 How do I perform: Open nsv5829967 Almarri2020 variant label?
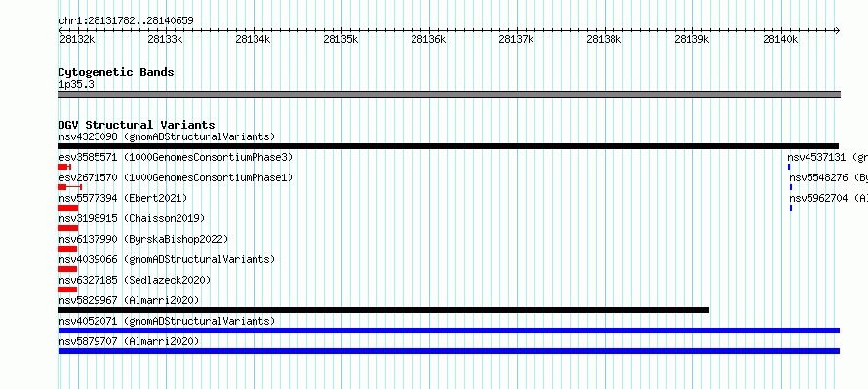click(129, 300)
